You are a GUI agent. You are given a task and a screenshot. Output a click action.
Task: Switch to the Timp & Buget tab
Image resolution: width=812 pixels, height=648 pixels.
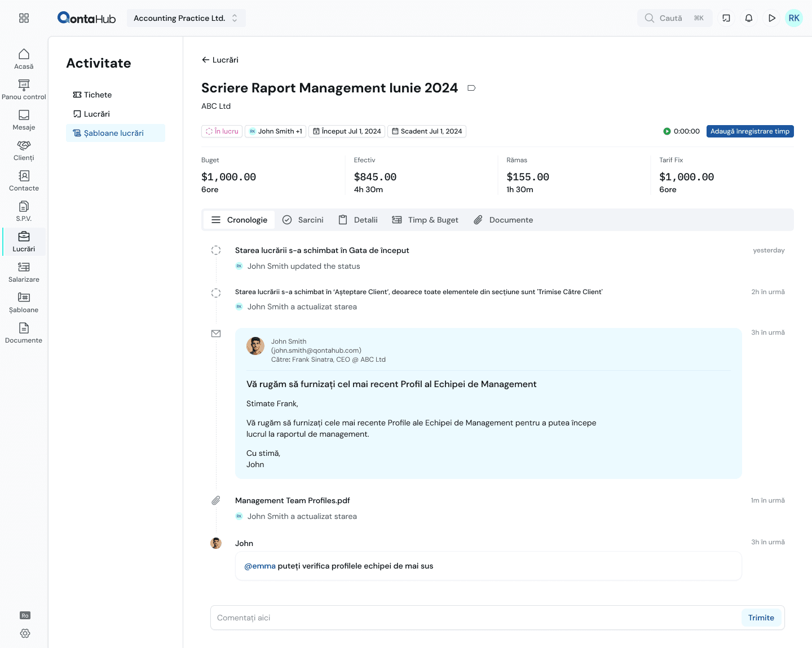pos(425,220)
